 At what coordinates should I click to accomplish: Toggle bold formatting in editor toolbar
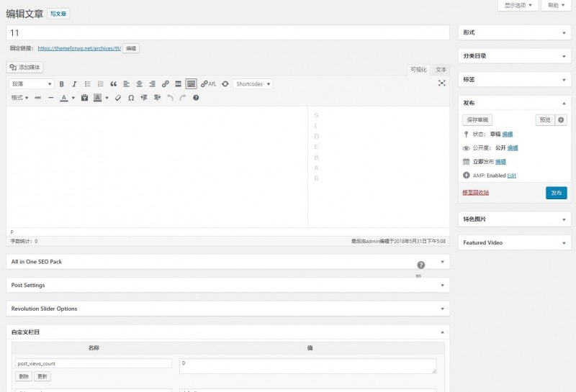[61, 84]
